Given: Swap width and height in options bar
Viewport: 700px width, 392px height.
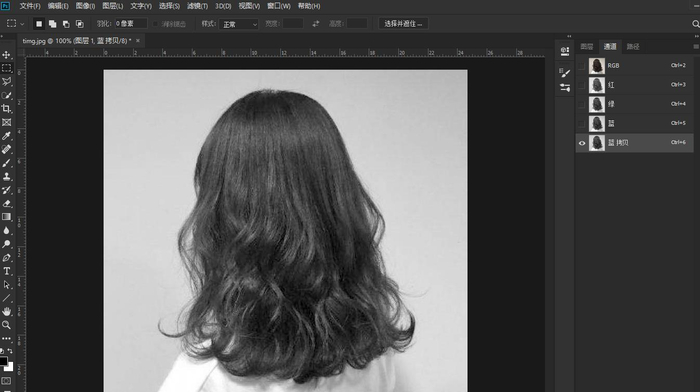Looking at the screenshot, I should [x=316, y=24].
